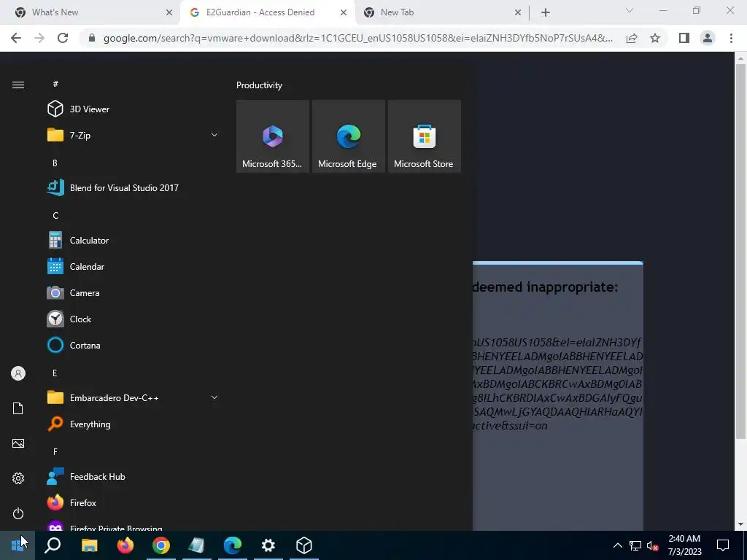The image size is (747, 560).
Task: Launch the Camera app
Action: (x=133, y=293)
